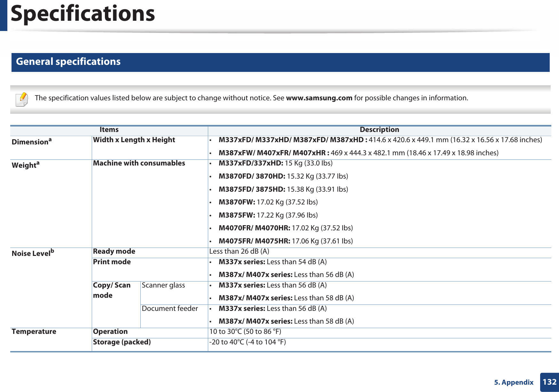Image resolution: width=559 pixels, height=392 pixels.
Task: Select the 'Temperature' row label
Action: (34, 332)
